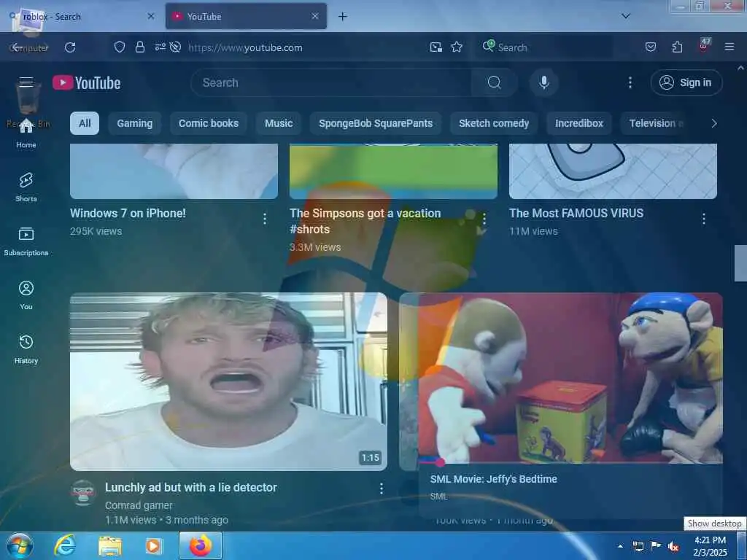Open extension icon with 47 badge
Viewport: 747px width, 560px height.
[704, 46]
